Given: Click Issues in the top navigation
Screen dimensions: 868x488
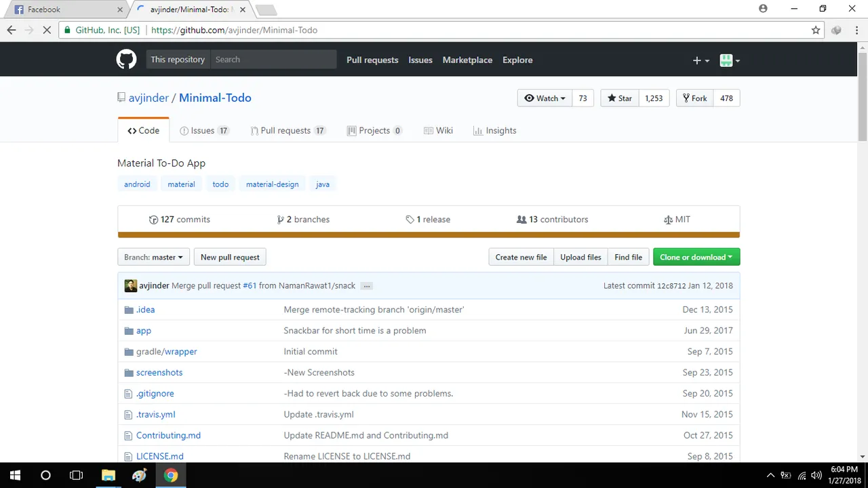Looking at the screenshot, I should coord(420,60).
